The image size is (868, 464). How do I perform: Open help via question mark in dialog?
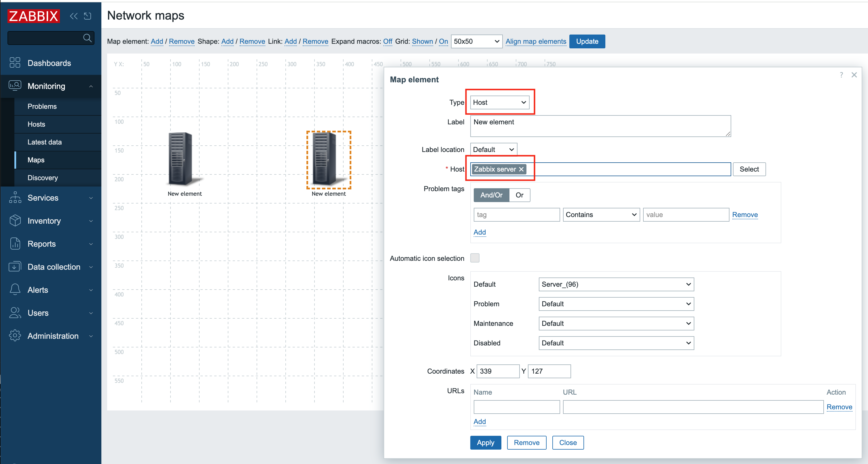click(842, 75)
